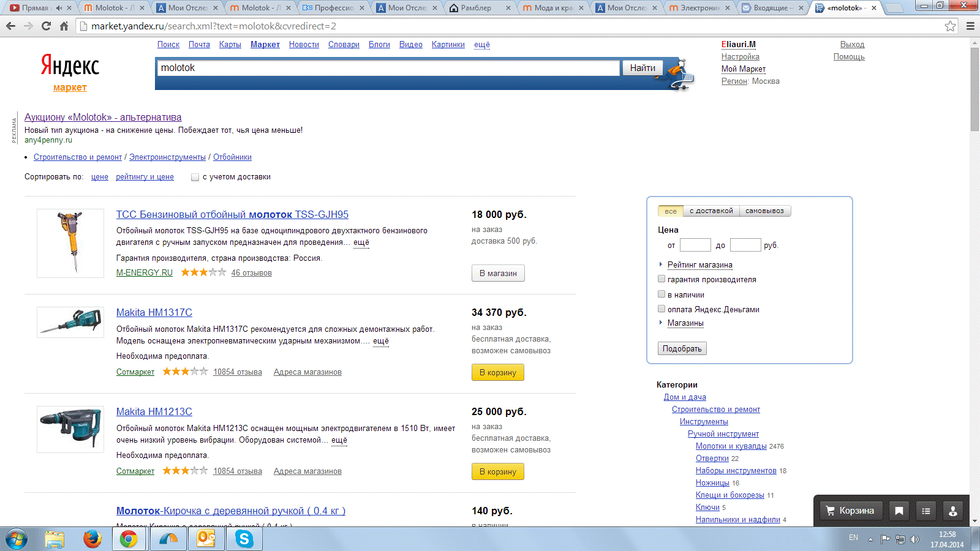Select the 'все' delivery filter toggle
The width and height of the screenshot is (980, 551).
click(671, 211)
